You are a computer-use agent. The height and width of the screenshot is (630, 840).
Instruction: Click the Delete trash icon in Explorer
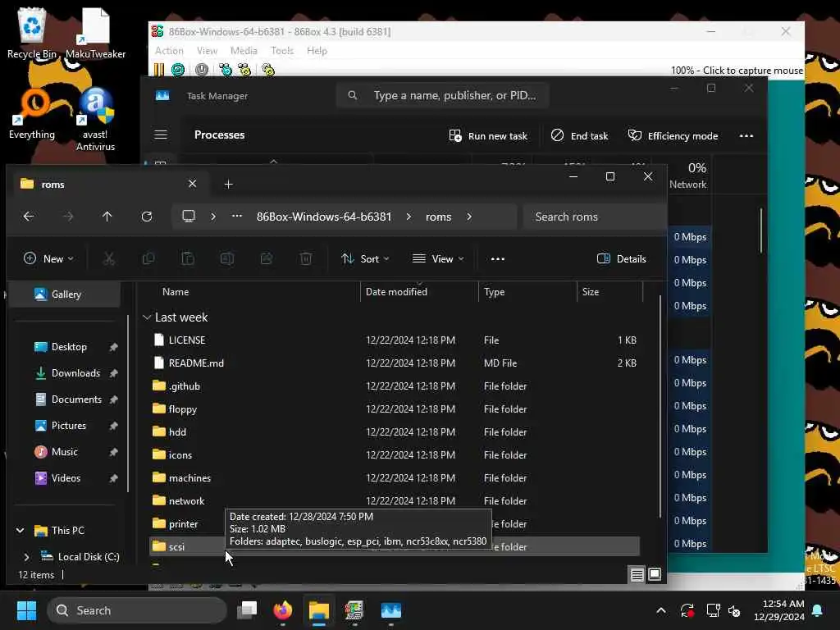306,258
